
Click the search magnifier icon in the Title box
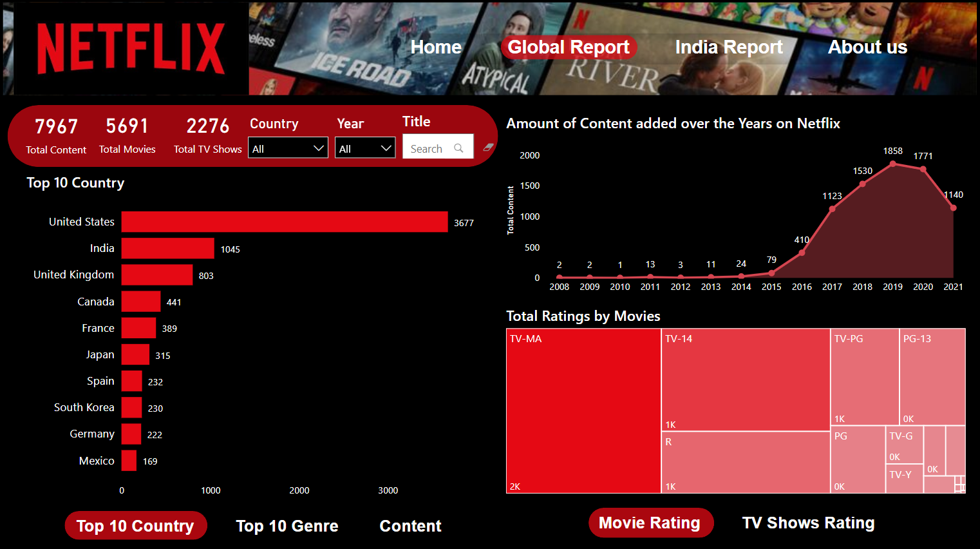pyautogui.click(x=458, y=148)
